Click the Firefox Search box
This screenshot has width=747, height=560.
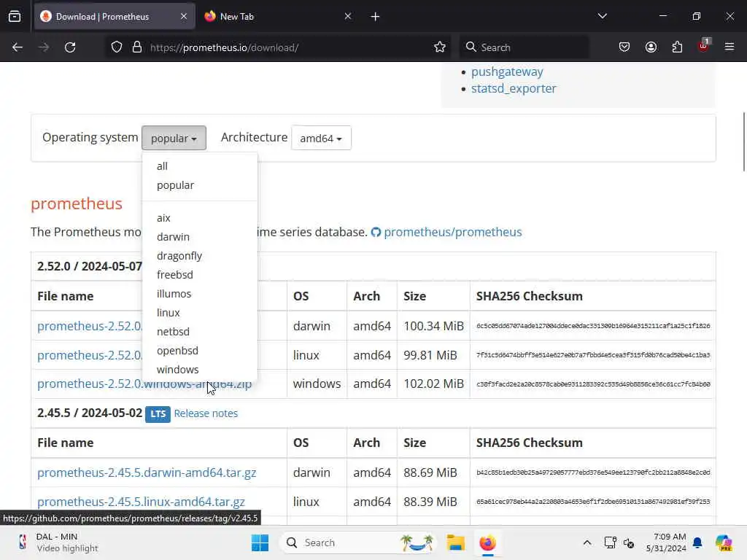pyautogui.click(x=524, y=47)
